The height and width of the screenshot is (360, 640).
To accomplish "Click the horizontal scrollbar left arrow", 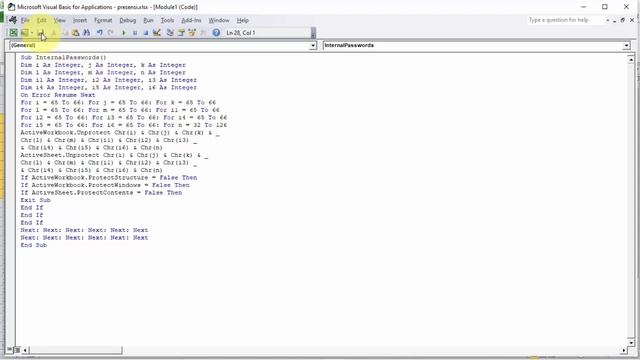I will pos(25,350).
